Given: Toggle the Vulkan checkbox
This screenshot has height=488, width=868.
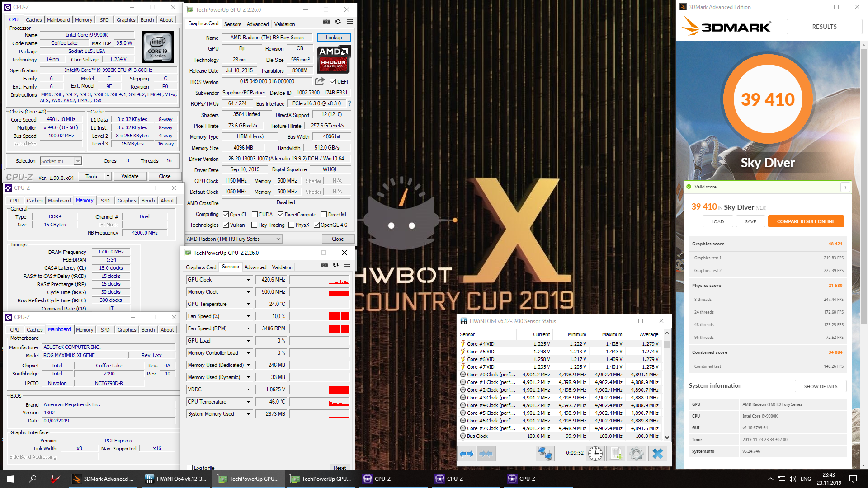Looking at the screenshot, I should click(x=226, y=225).
